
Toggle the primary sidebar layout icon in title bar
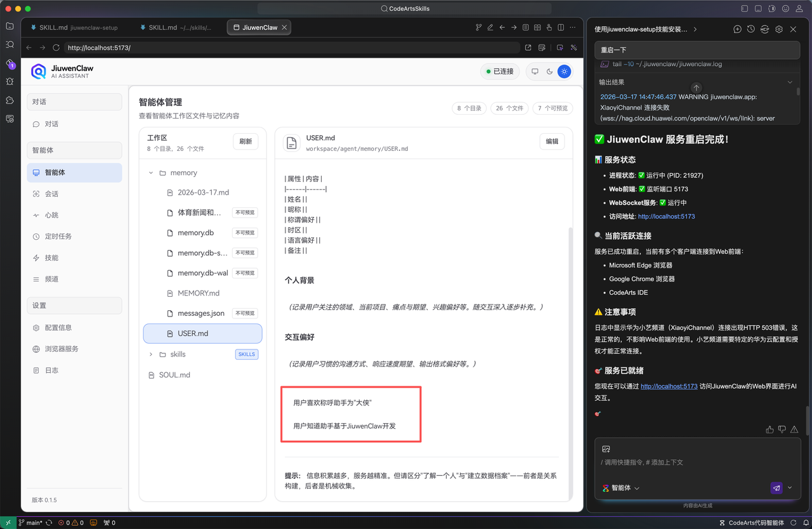[745, 9]
